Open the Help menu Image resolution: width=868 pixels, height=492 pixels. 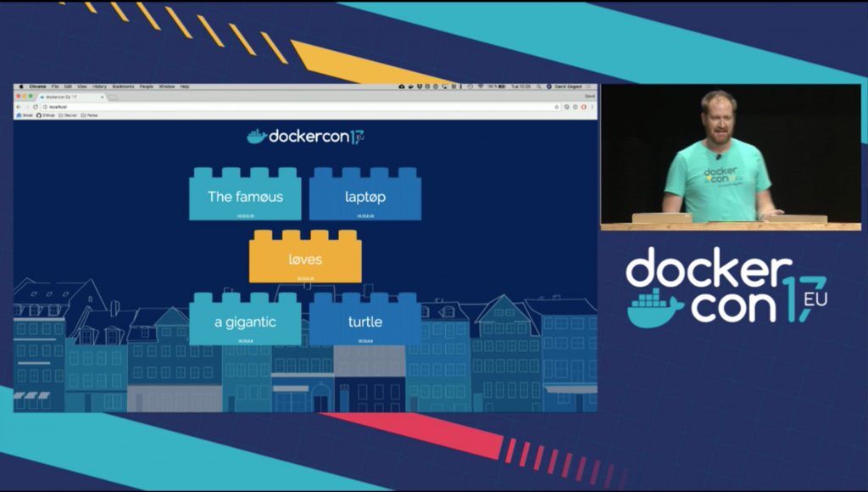click(185, 87)
